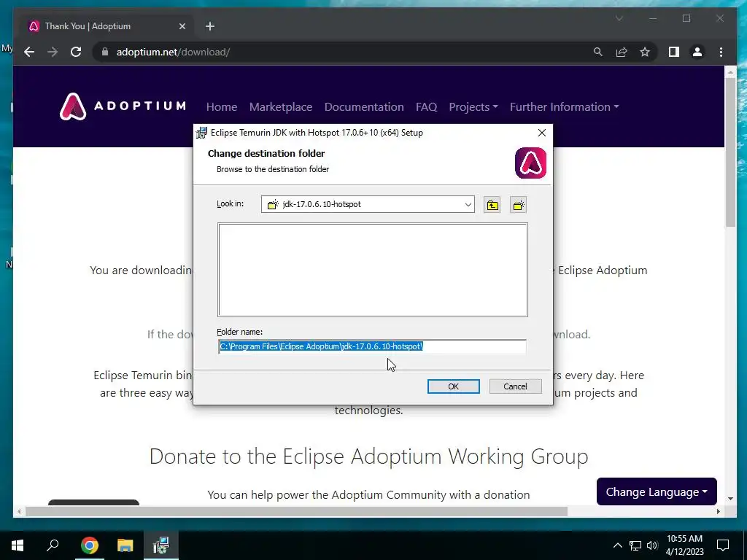Open the Documentation navigation link

coord(364,106)
